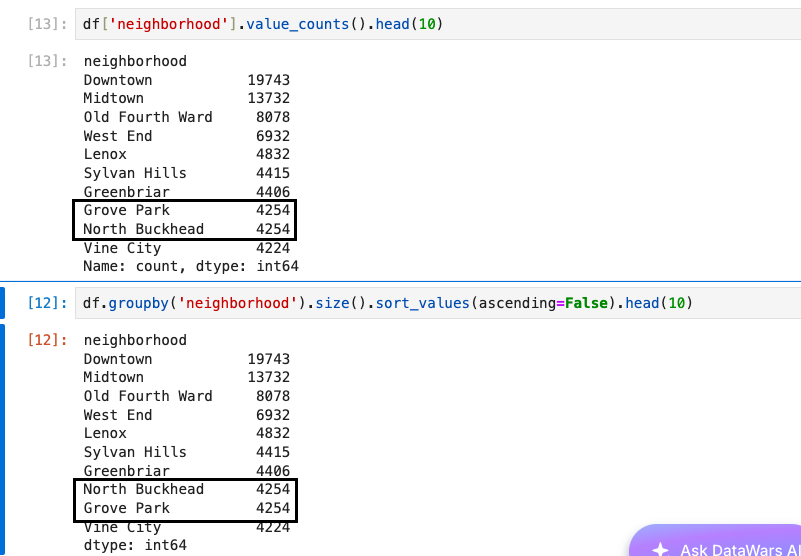Viewport: 801px width, 556px height.
Task: Collapse output of cell 12 via blue bar
Action: click(3, 439)
